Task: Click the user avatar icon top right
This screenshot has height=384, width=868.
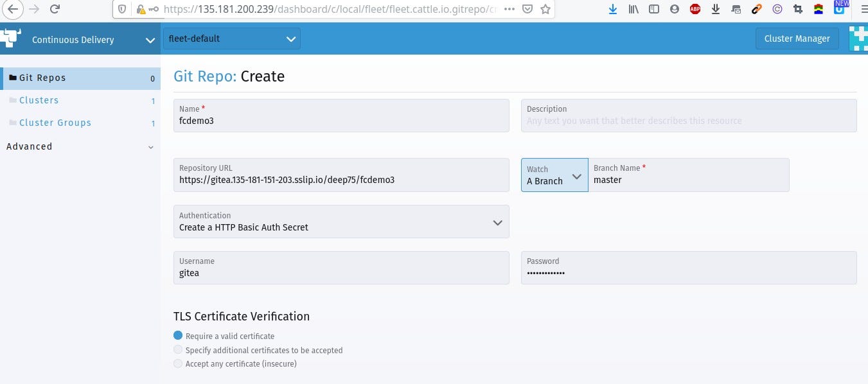Action: click(x=858, y=39)
